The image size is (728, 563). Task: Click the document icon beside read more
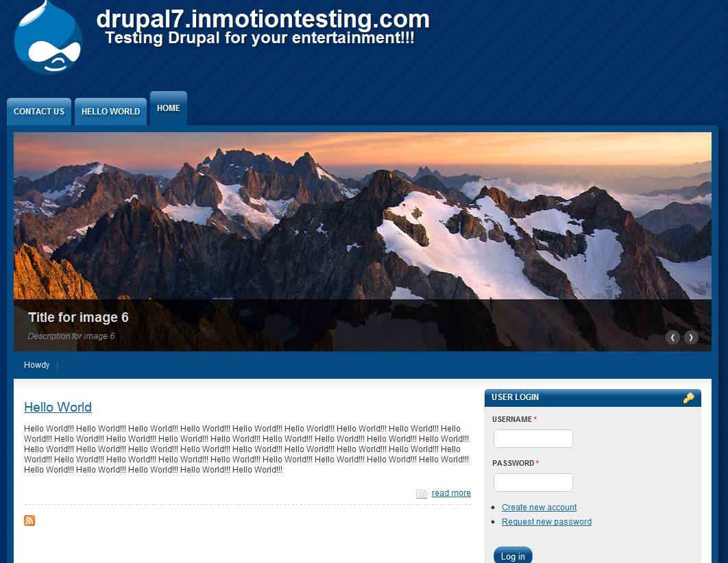[x=421, y=494]
